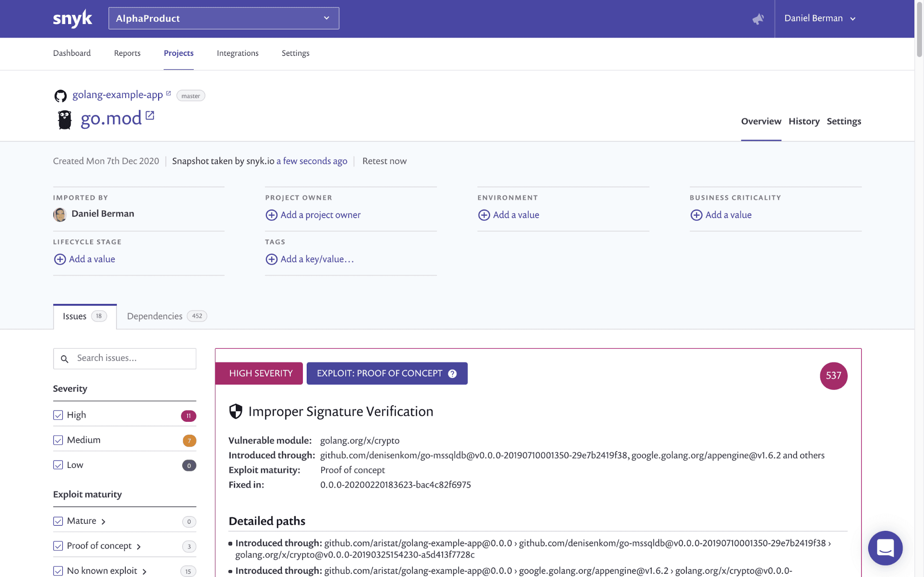Select the Issues tab
The image size is (924, 577).
click(x=85, y=316)
